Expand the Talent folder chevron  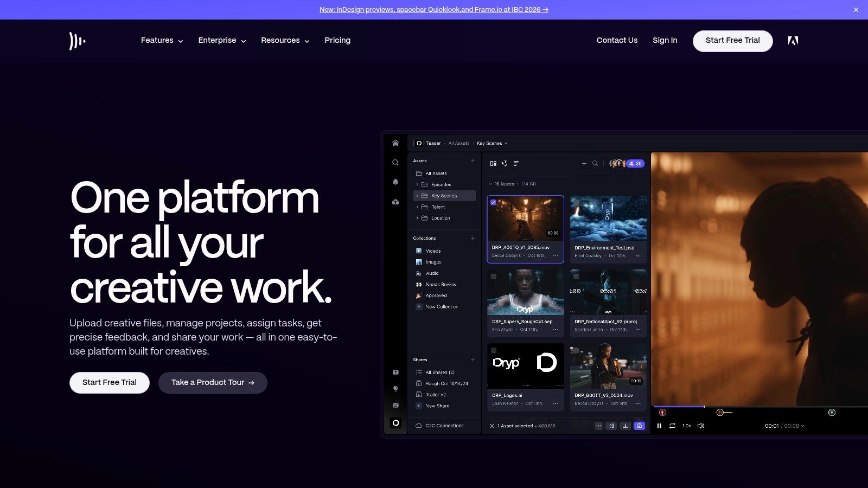click(417, 207)
